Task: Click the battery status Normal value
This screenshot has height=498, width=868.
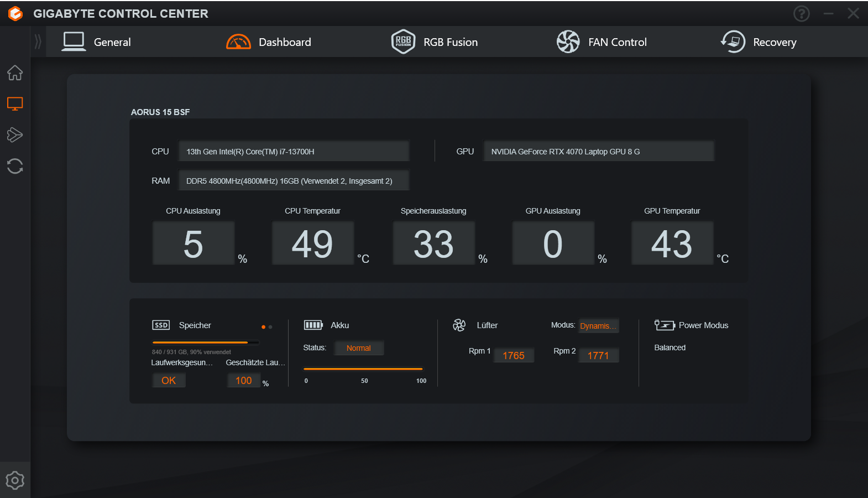Action: pos(359,348)
